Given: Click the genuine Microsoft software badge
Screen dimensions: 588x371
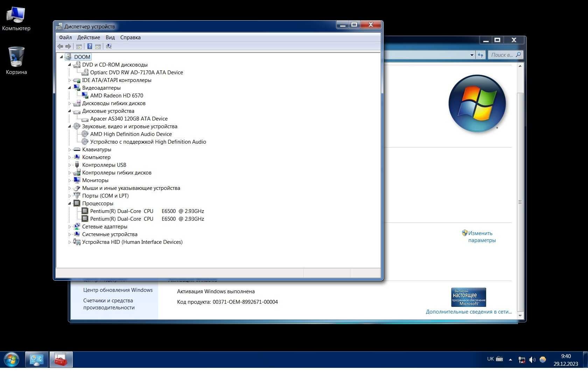Looking at the screenshot, I should pos(469,297).
